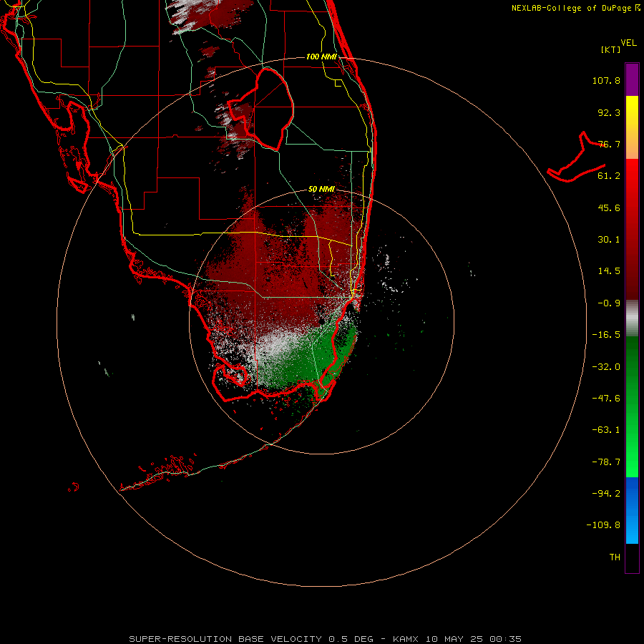This screenshot has height=644, width=644.
Task: Click the 30.1 velocity scale value
Action: [609, 240]
